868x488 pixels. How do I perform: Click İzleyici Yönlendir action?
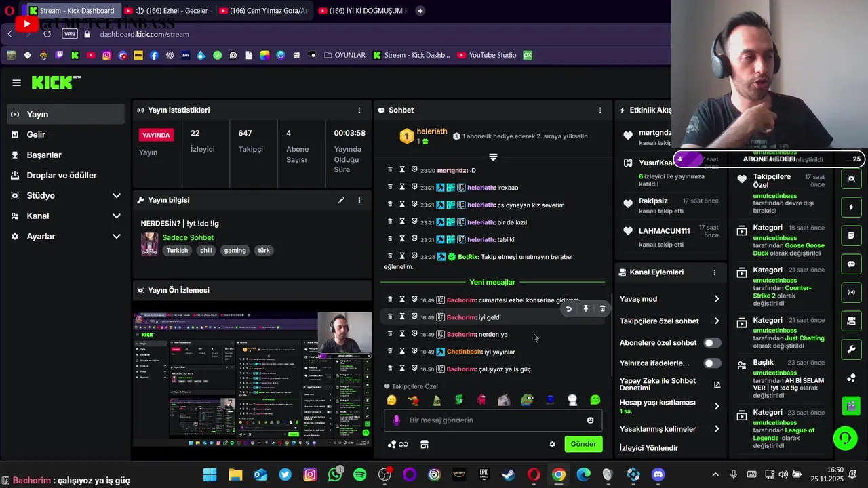tap(649, 448)
